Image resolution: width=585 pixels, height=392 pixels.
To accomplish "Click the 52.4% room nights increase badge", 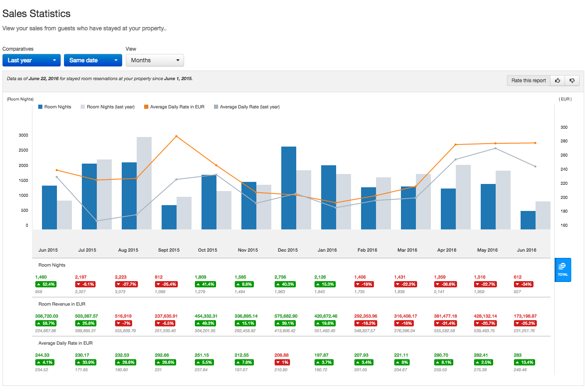I will (x=46, y=284).
